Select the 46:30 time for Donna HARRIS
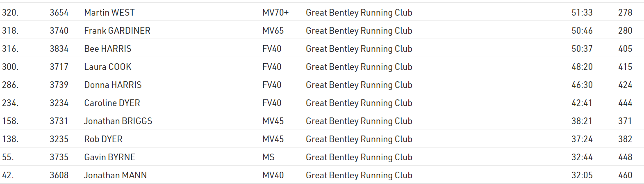 point(582,85)
